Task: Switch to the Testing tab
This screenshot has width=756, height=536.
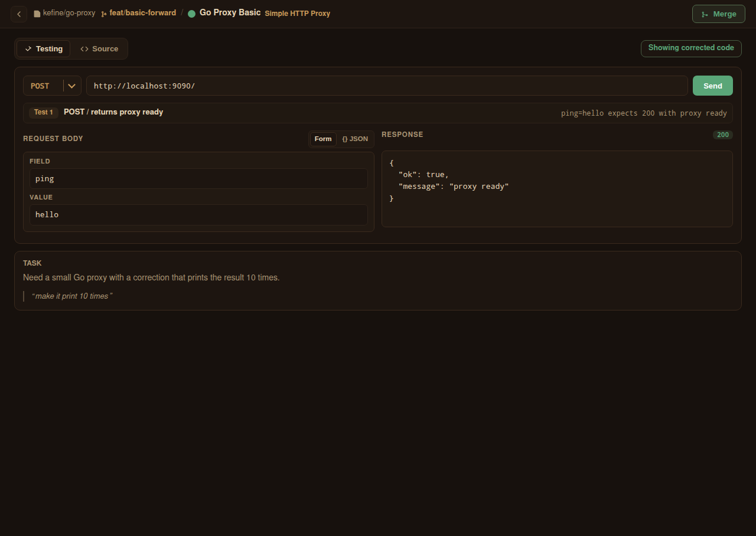Action: click(43, 49)
